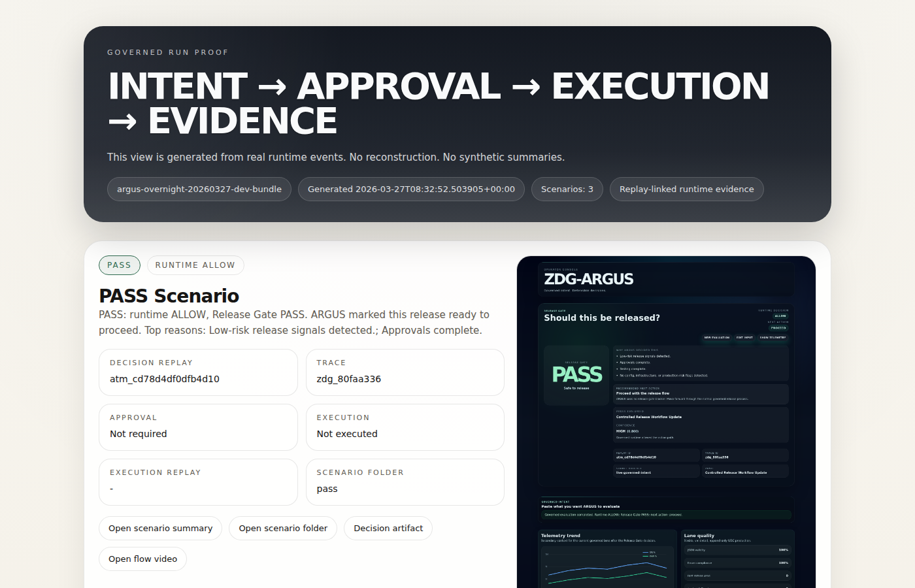Screen dimensions: 915x588
Task: Click the Open scenario folder button
Action: [x=283, y=528]
